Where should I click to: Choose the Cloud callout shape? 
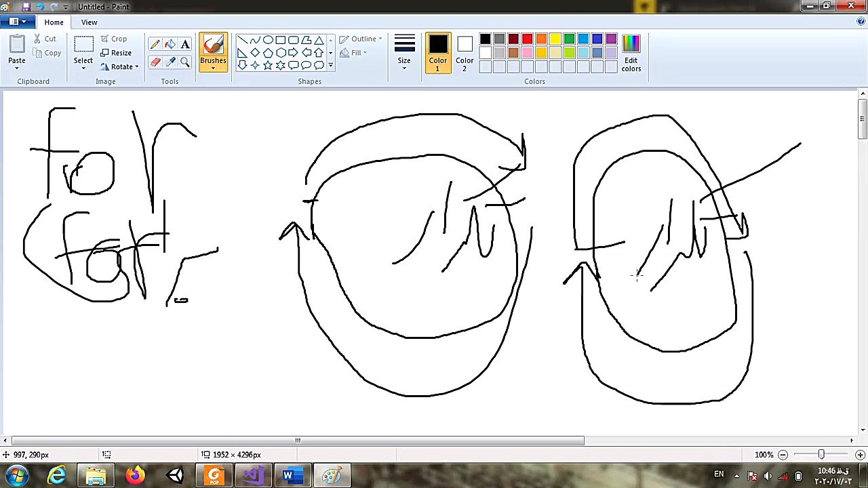pyautogui.click(x=319, y=65)
